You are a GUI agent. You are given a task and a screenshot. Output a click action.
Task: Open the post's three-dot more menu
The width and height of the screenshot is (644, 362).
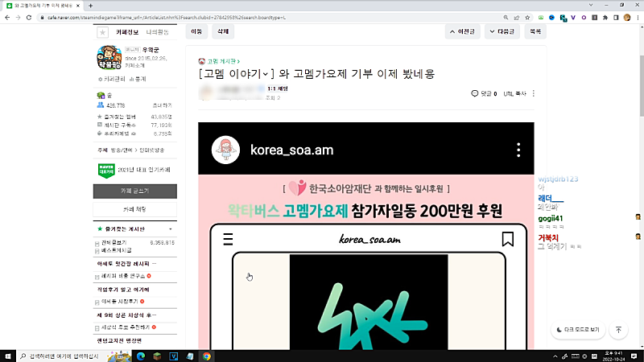[533, 93]
